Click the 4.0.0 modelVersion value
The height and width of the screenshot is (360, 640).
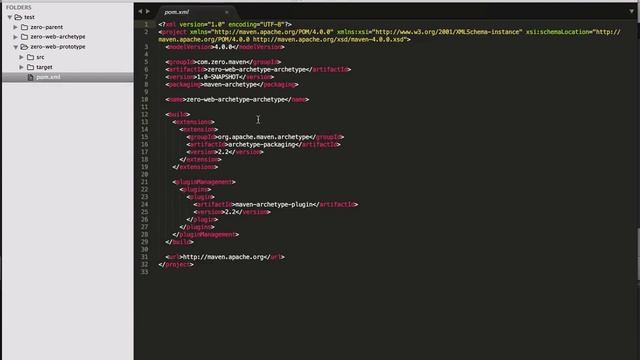[223, 47]
